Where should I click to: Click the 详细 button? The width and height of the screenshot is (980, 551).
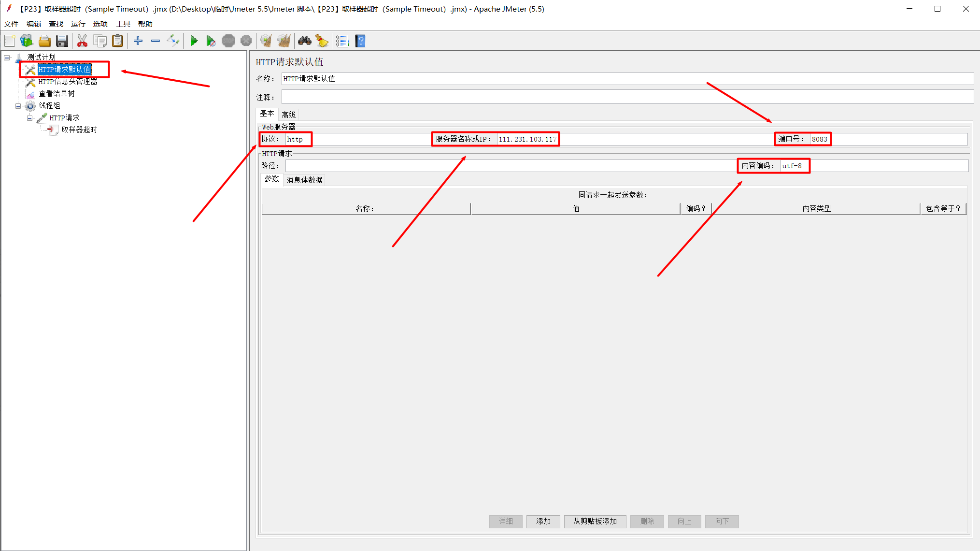[506, 522]
